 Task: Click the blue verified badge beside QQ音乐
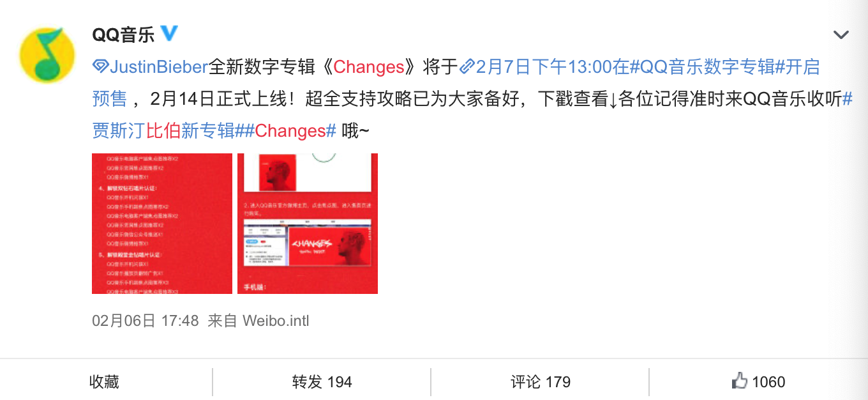(x=169, y=33)
